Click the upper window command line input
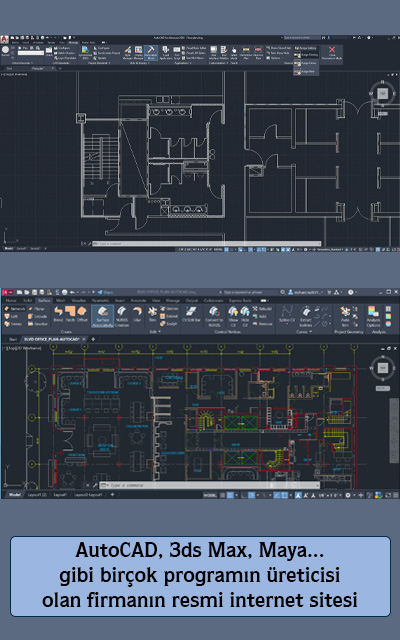 206,243
